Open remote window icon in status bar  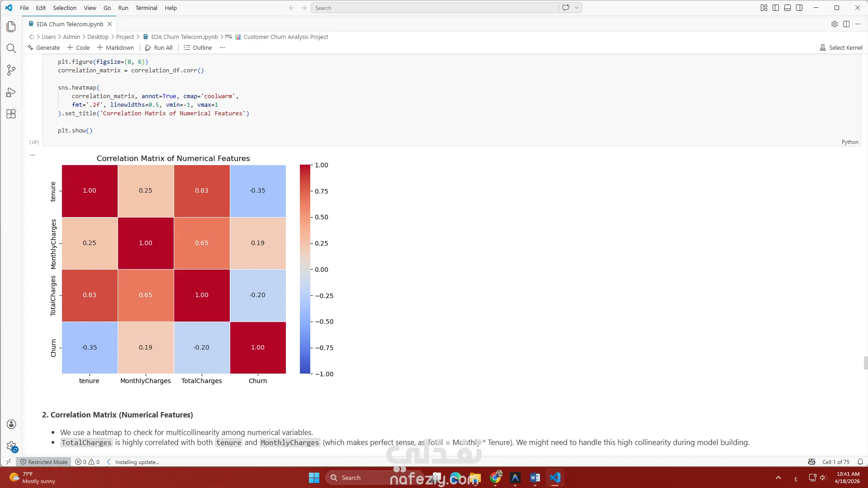[9, 462]
